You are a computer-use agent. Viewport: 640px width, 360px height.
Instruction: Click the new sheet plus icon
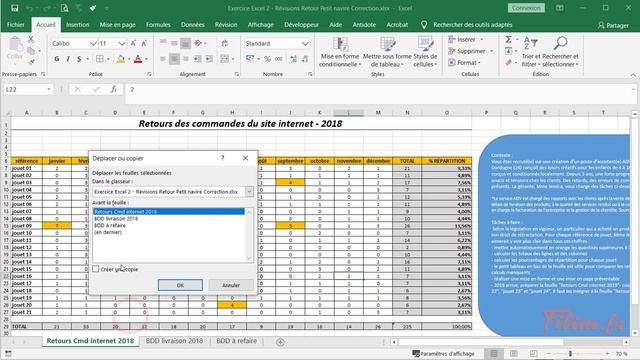click(280, 342)
